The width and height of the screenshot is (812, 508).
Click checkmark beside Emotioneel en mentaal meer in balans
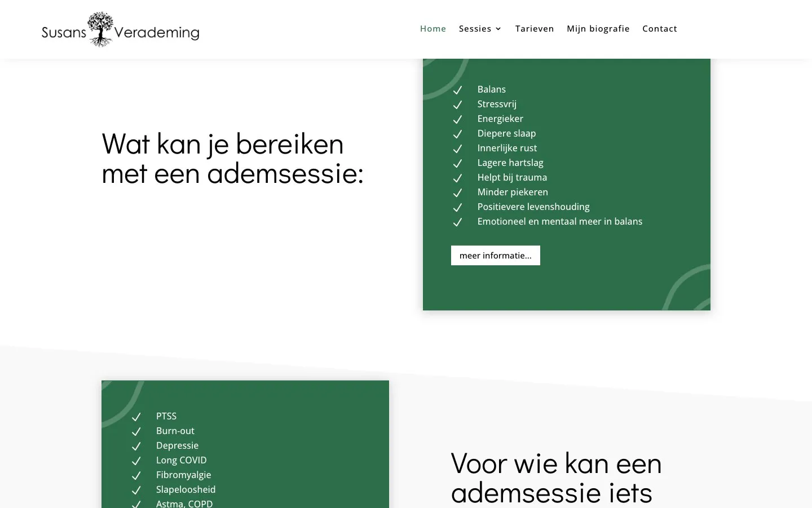tap(457, 222)
